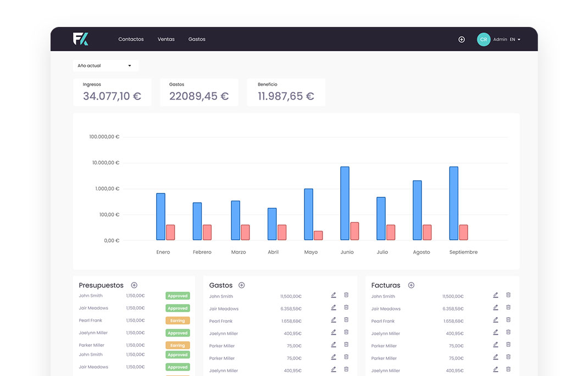Click the blue Junio income bar
This screenshot has width=588, height=376.
(x=345, y=203)
